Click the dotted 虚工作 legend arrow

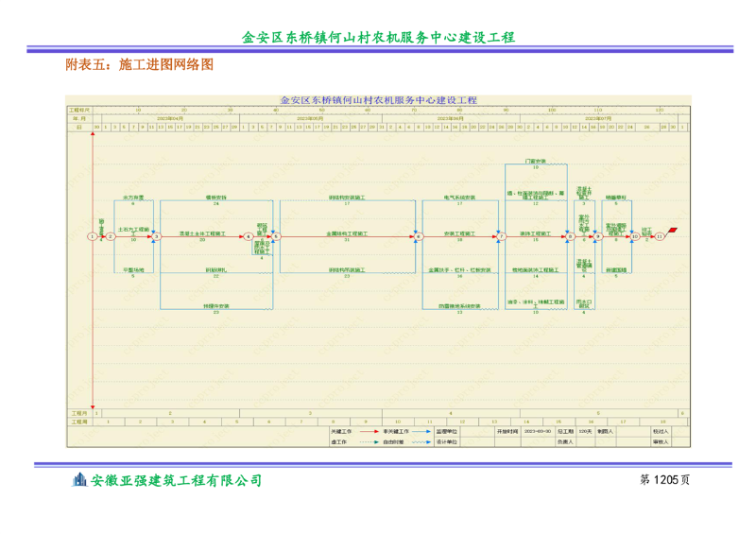point(369,442)
